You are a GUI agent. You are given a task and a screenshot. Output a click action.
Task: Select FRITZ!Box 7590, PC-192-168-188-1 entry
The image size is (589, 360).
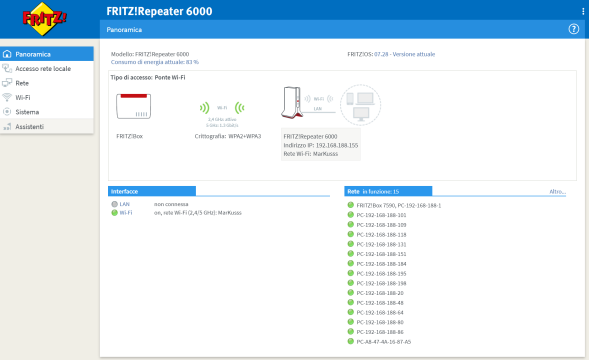[399, 206]
